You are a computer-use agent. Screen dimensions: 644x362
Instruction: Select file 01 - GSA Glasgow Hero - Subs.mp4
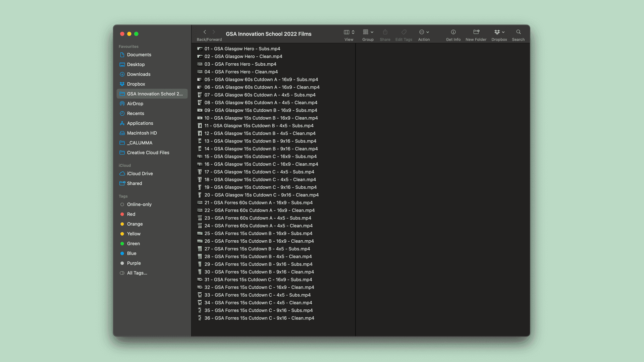point(242,49)
